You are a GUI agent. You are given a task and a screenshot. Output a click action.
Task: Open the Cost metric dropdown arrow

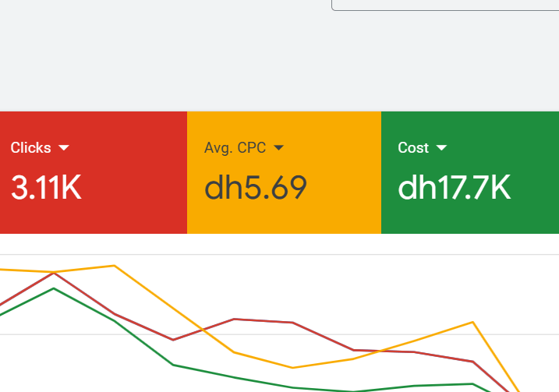tap(441, 148)
